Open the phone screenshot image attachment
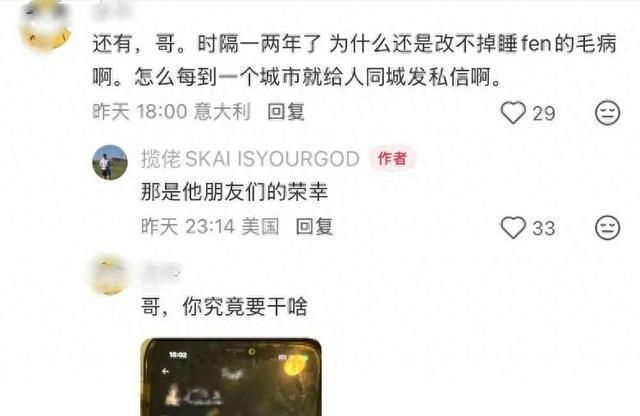The height and width of the screenshot is (416, 640). click(231, 377)
